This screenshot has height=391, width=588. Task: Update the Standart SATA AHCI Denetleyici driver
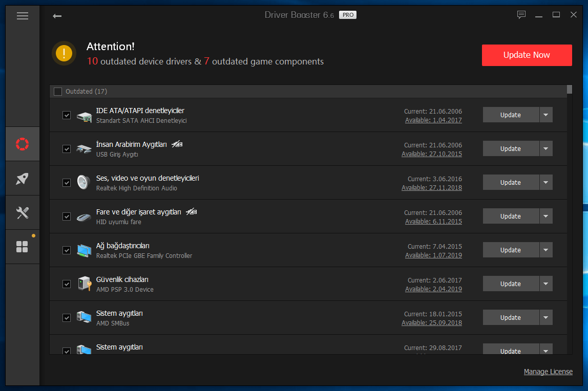coord(511,115)
